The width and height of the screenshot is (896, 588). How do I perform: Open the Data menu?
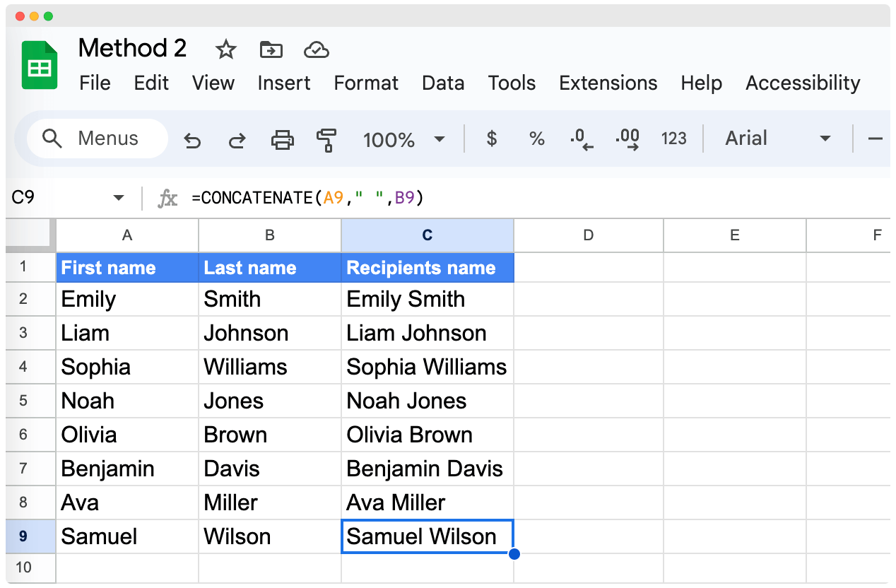tap(443, 83)
